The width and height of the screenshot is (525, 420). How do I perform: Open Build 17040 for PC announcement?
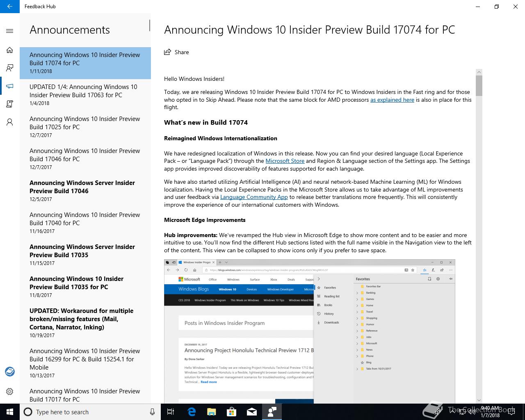85,223
